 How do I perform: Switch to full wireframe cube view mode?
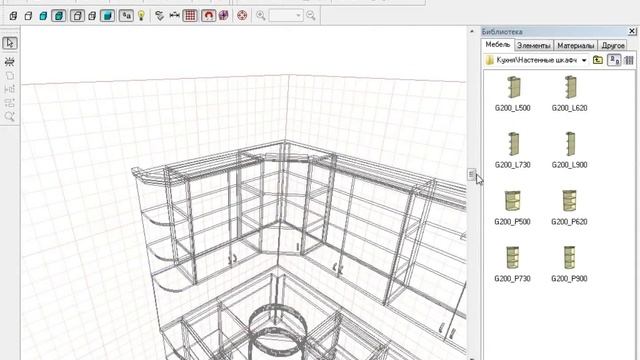tap(13, 16)
